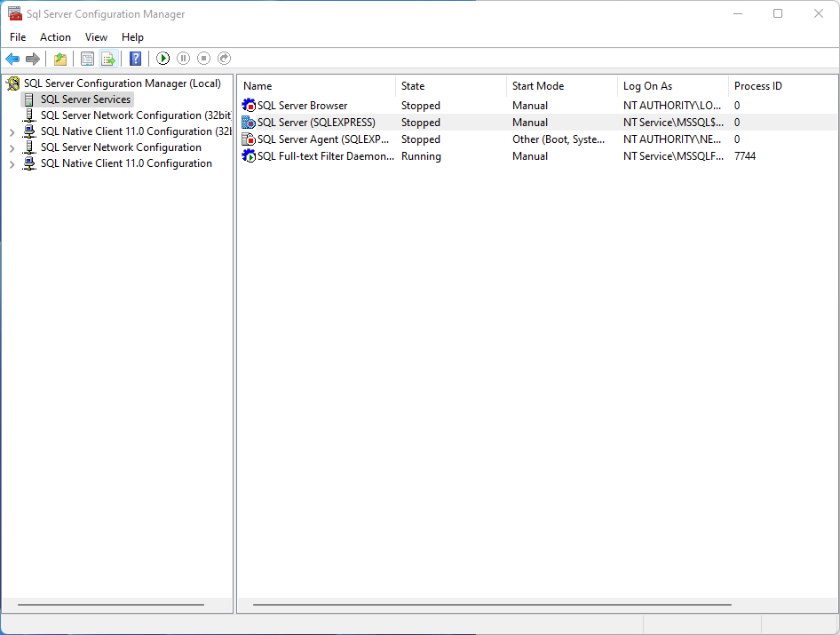Screen dimensions: 840x635
Task: Select SQL Server Configuration Manager (Local) root label
Action: tap(123, 83)
